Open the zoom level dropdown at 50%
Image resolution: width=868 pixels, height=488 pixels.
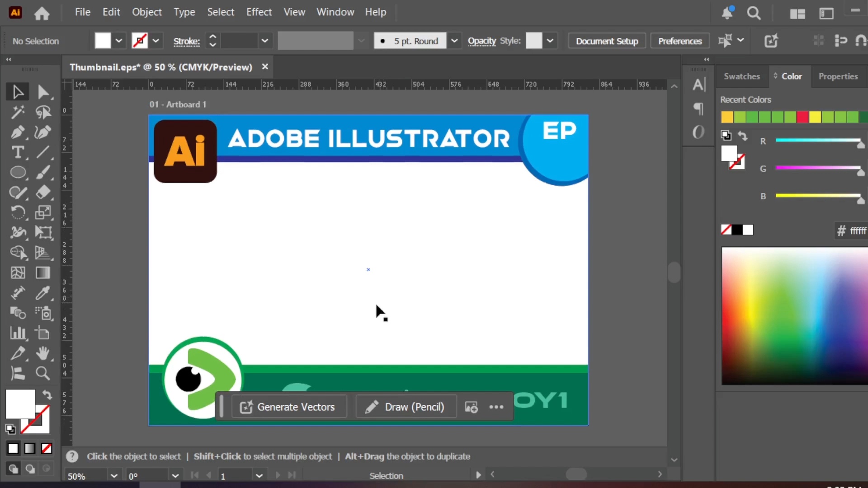point(114,476)
